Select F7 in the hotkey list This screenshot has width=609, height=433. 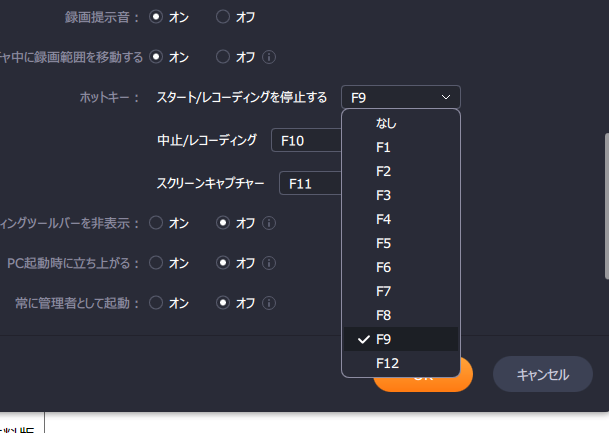click(401, 292)
